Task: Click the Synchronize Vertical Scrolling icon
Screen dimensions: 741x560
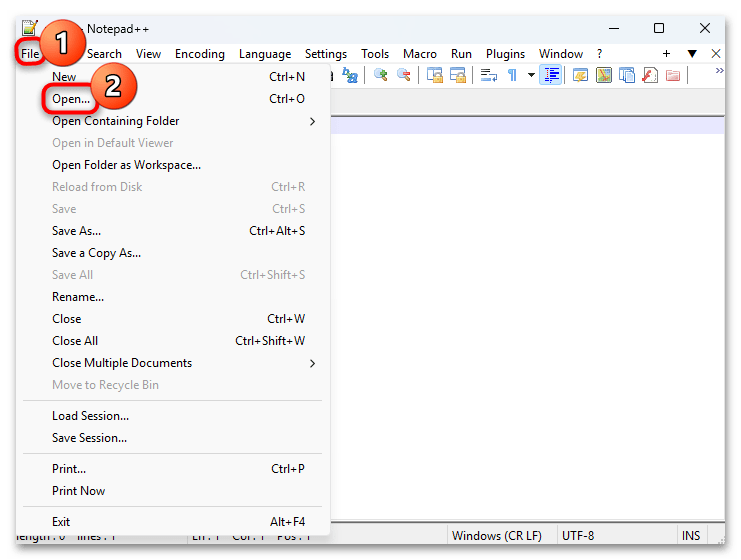Action: click(x=434, y=75)
